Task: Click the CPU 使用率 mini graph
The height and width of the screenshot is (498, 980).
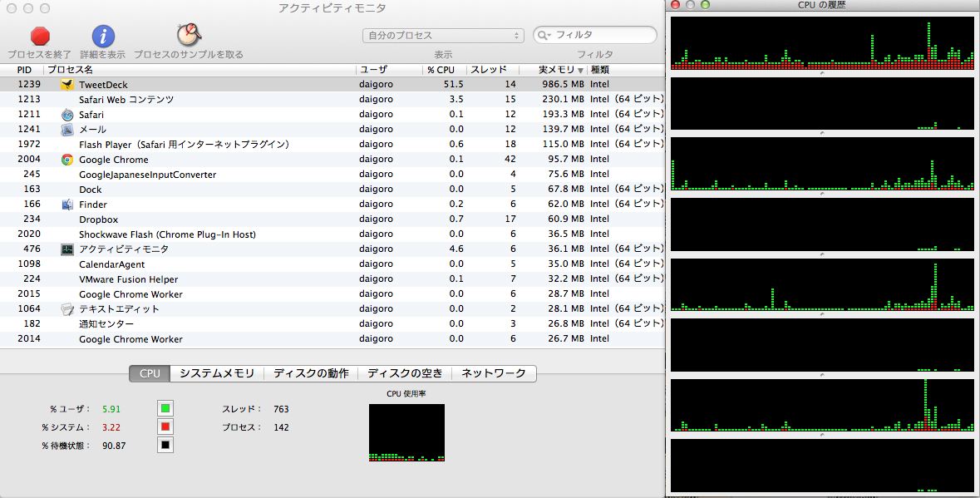Action: [x=406, y=432]
